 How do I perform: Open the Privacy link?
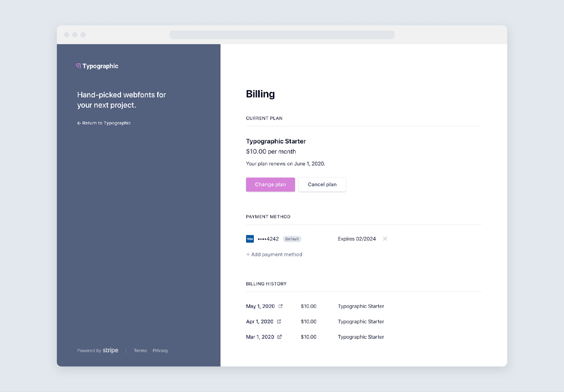pyautogui.click(x=160, y=351)
